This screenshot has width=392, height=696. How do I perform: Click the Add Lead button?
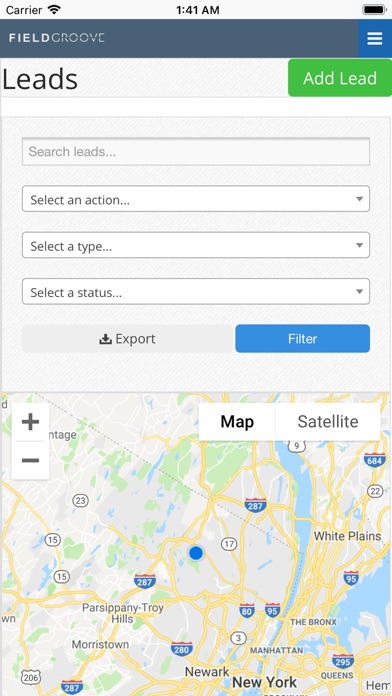click(340, 78)
